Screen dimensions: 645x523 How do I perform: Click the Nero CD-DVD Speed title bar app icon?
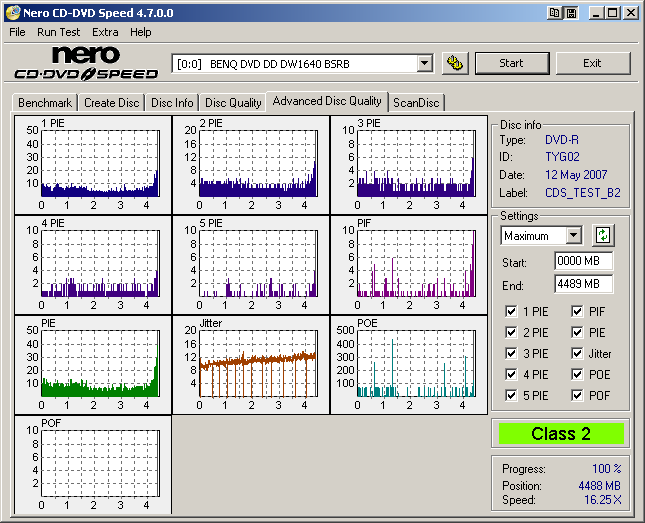12,12
